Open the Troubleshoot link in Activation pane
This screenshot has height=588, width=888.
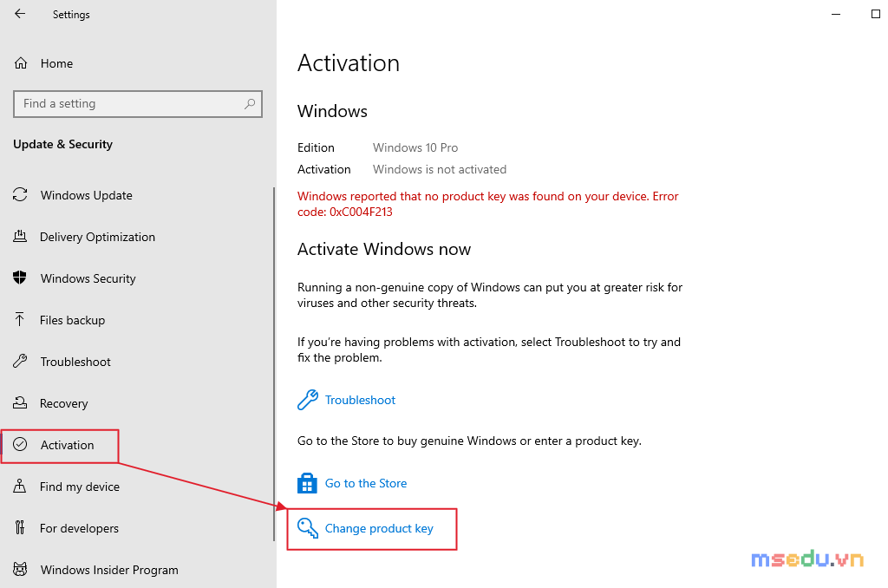tap(360, 400)
